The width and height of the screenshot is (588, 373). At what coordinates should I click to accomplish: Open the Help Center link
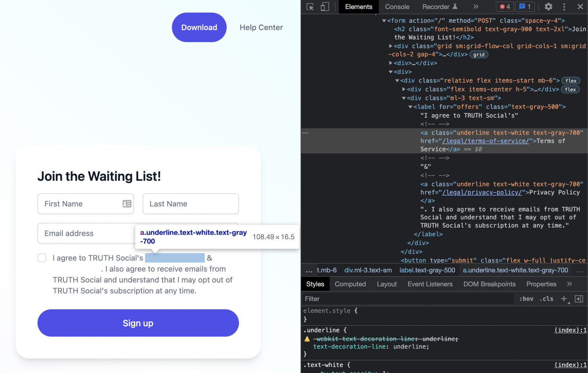261,28
